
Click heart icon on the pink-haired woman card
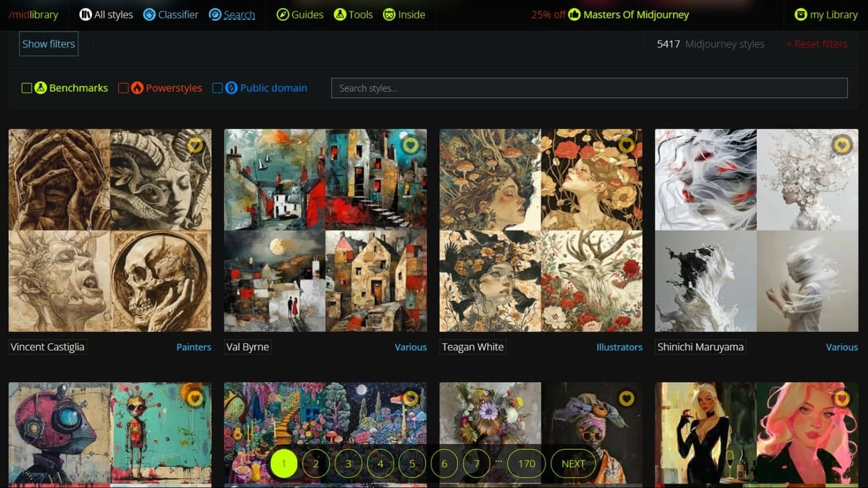click(x=842, y=399)
